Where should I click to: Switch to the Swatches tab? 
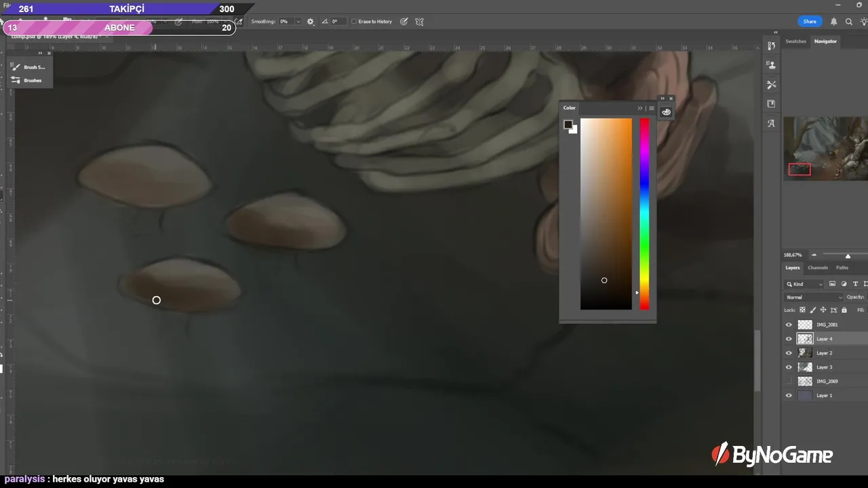tap(796, 41)
